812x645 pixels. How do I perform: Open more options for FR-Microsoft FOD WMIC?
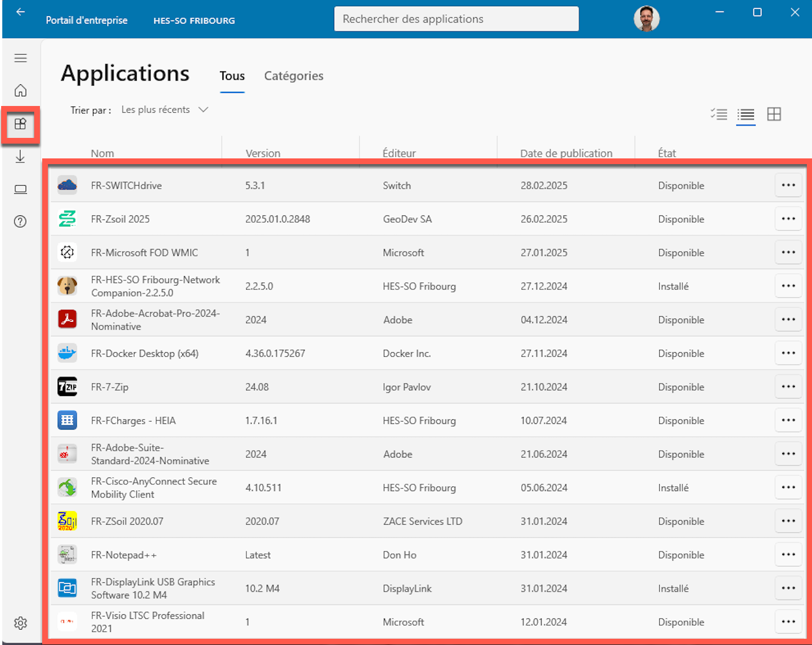coord(789,252)
